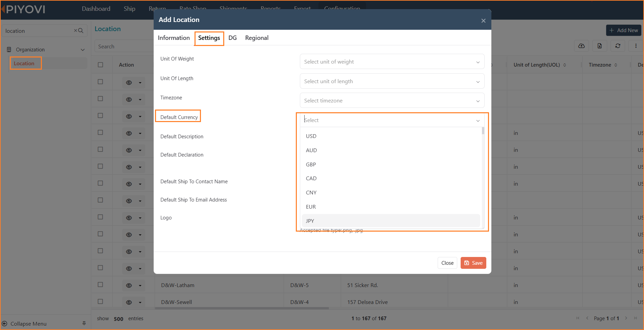The width and height of the screenshot is (644, 330).
Task: Open the Ship menu
Action: pos(129,9)
